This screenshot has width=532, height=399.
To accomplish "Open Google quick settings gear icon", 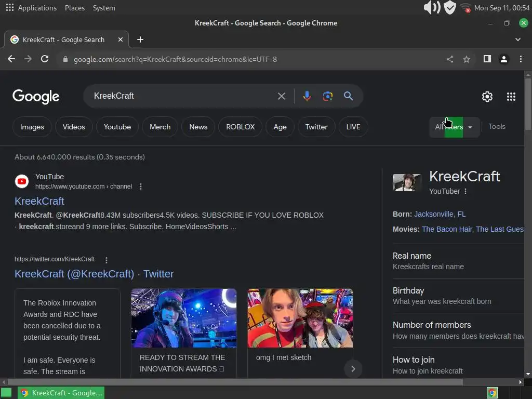I will pyautogui.click(x=487, y=97).
